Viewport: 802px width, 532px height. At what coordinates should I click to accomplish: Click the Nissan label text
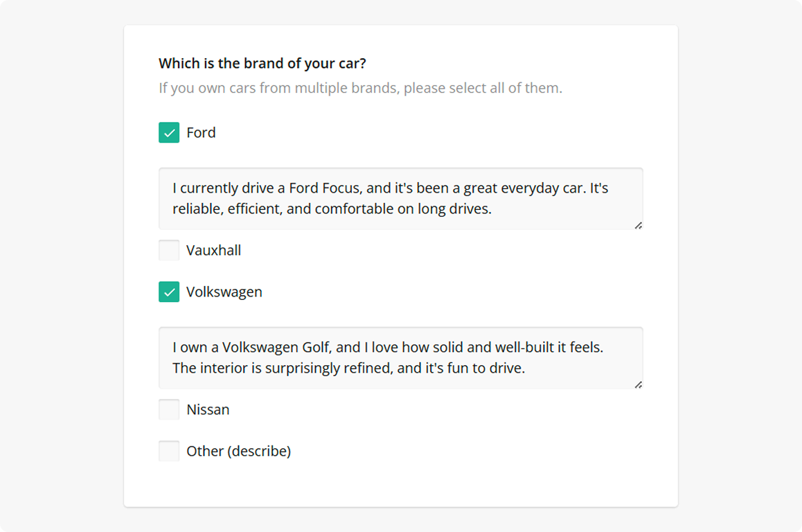207,409
